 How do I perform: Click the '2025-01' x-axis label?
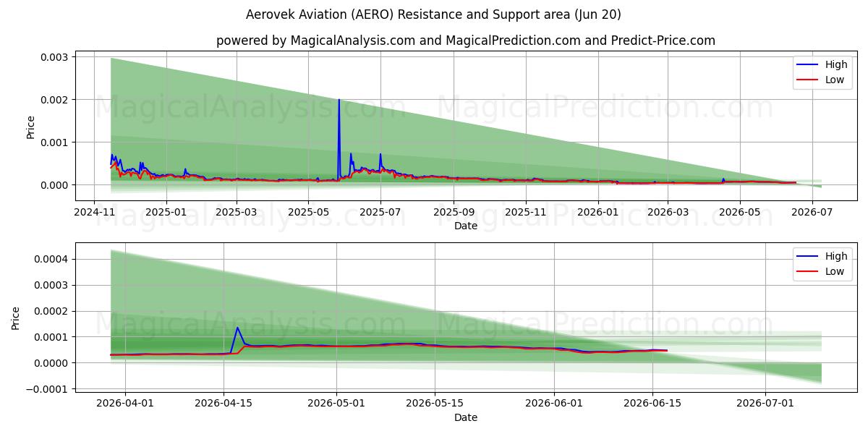(166, 213)
